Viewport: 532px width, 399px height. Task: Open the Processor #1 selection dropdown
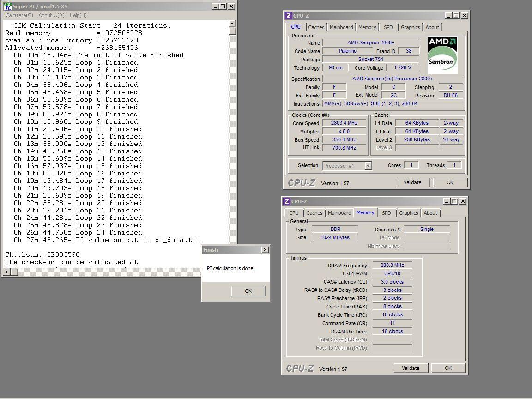(369, 166)
